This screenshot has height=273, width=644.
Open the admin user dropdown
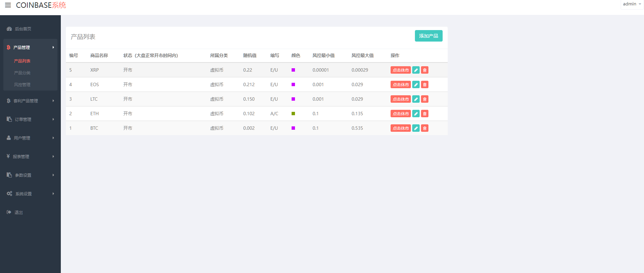(x=631, y=4)
